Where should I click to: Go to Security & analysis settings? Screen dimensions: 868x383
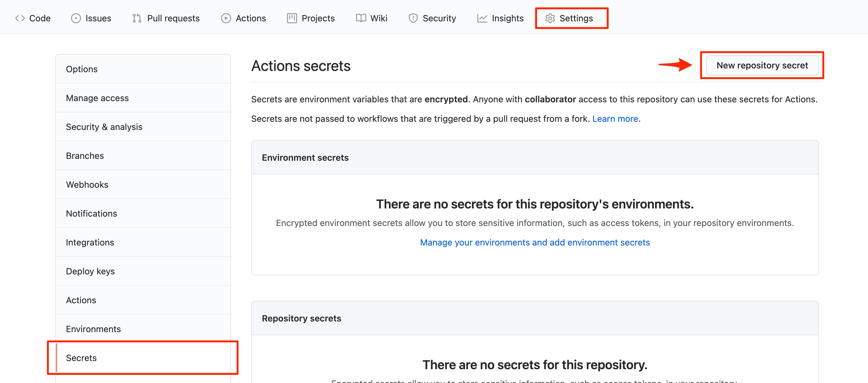[x=104, y=127]
